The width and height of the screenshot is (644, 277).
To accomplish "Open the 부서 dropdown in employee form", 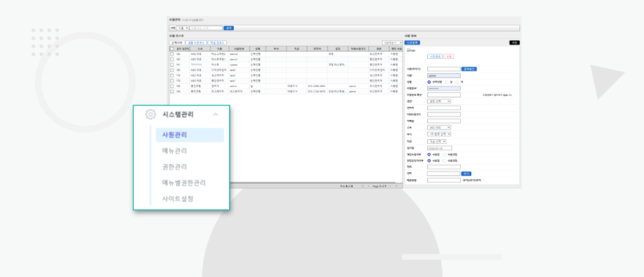I will coord(439,134).
